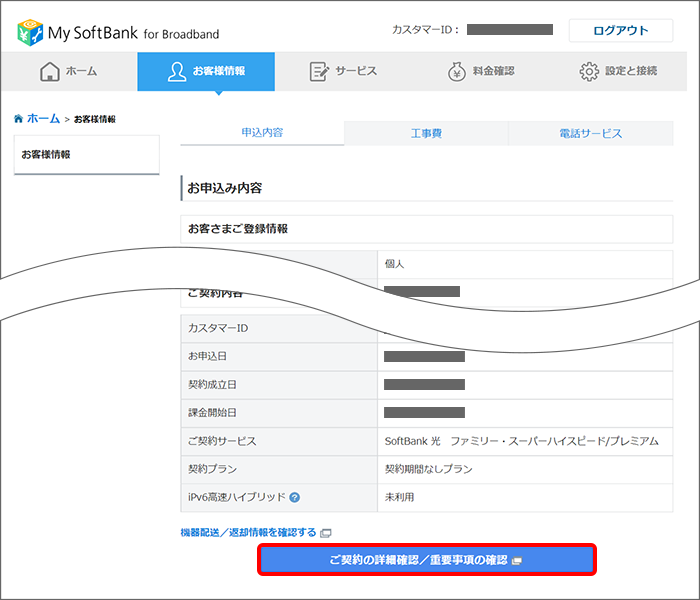Open the 設定と接続 navigation tab
This screenshot has width=700, height=600.
(618, 71)
